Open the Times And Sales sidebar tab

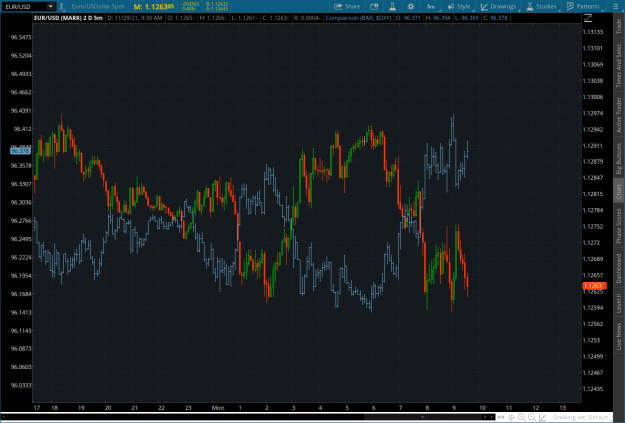point(619,65)
